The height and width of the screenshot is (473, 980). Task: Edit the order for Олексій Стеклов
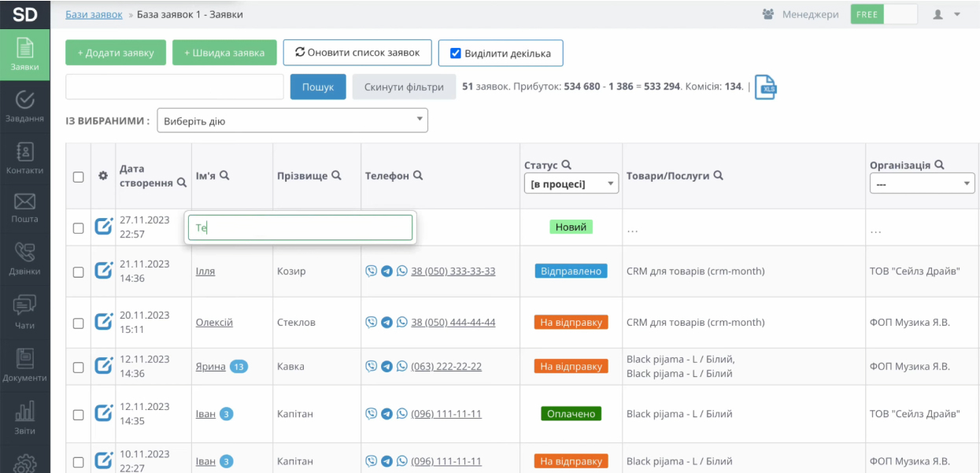point(104,322)
